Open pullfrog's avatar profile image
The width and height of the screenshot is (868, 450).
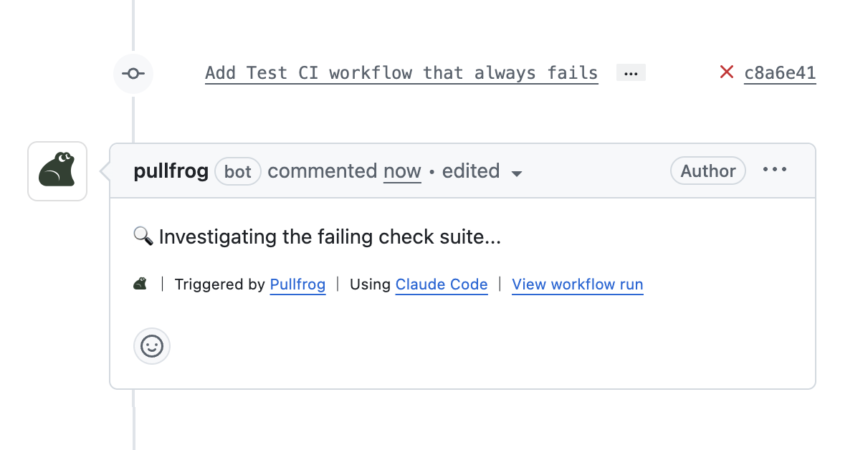[57, 171]
